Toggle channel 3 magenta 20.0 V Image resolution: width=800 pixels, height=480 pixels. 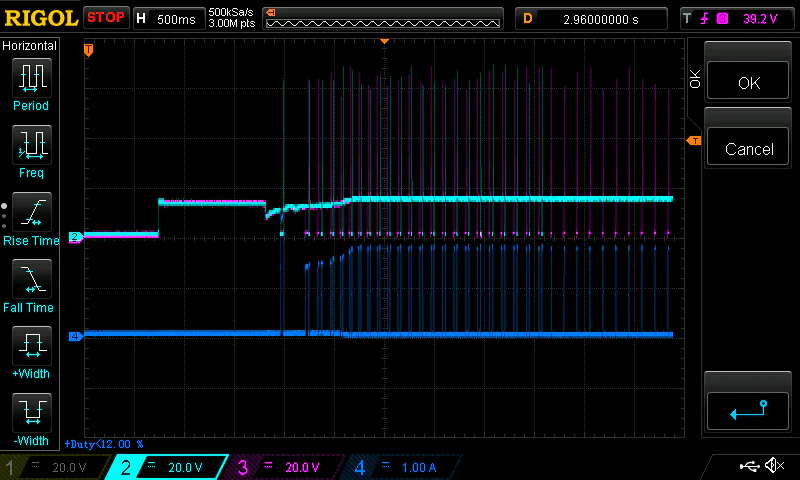284,467
